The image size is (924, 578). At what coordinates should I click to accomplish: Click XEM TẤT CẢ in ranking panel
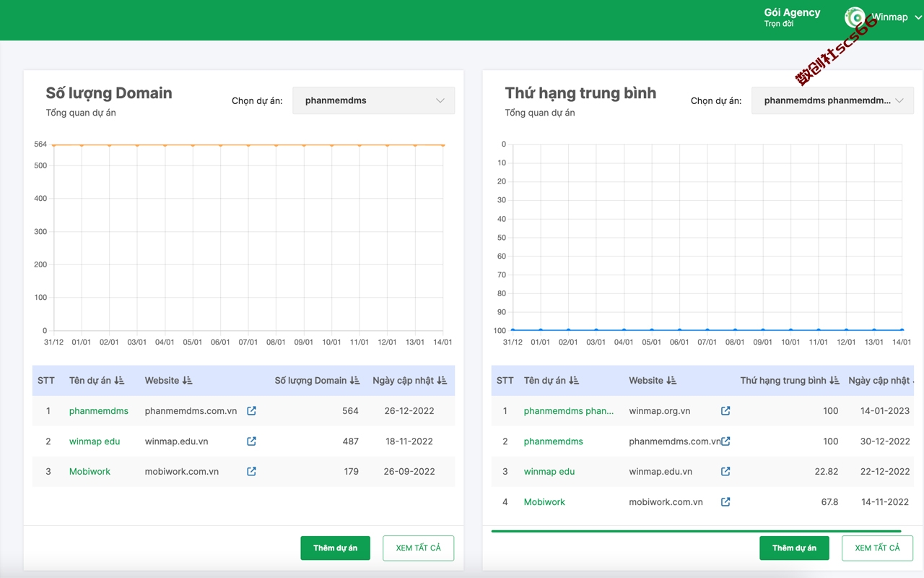point(877,548)
